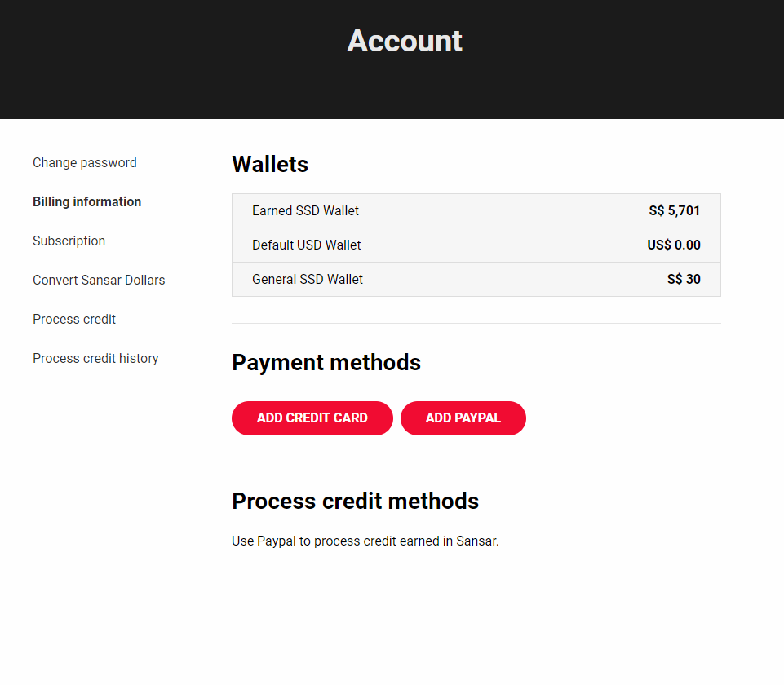Click the S$ 5,701 balance amount

tap(675, 211)
